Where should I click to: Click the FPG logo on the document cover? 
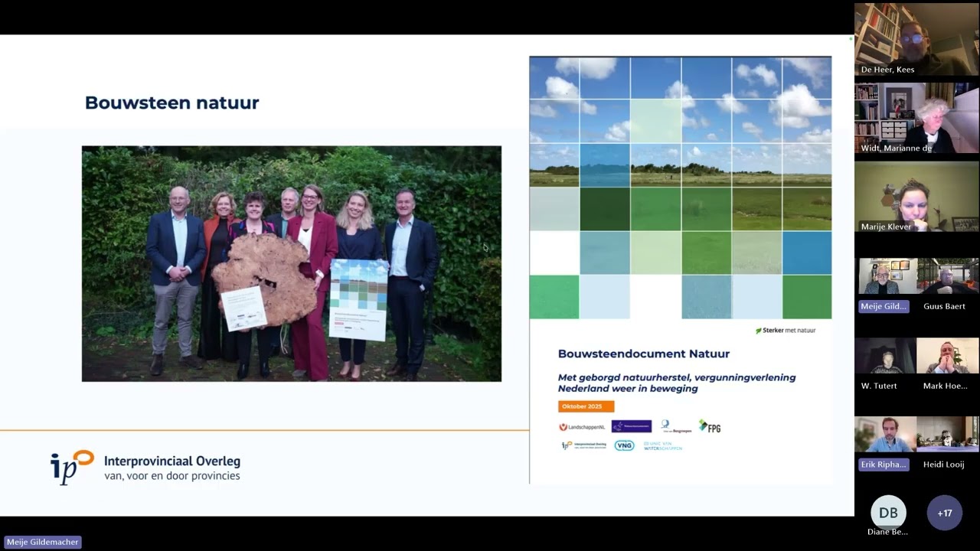pos(710,426)
